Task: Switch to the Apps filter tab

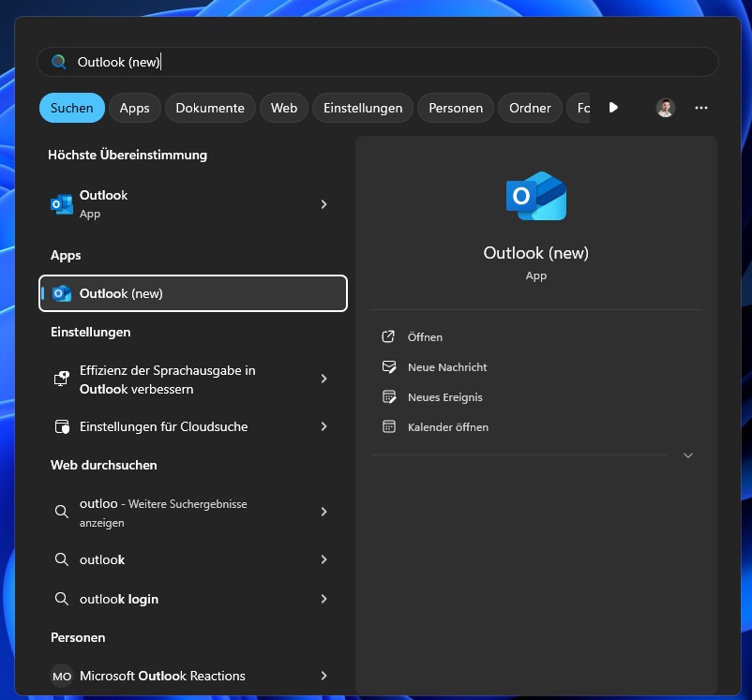Action: (134, 108)
